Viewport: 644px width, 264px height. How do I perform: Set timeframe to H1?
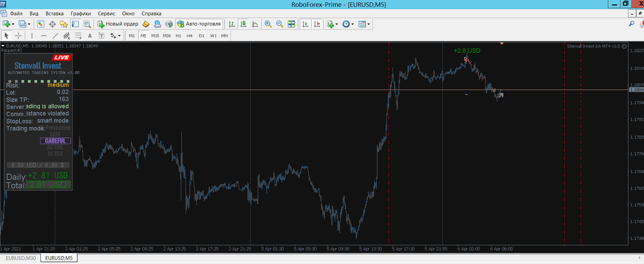click(178, 35)
